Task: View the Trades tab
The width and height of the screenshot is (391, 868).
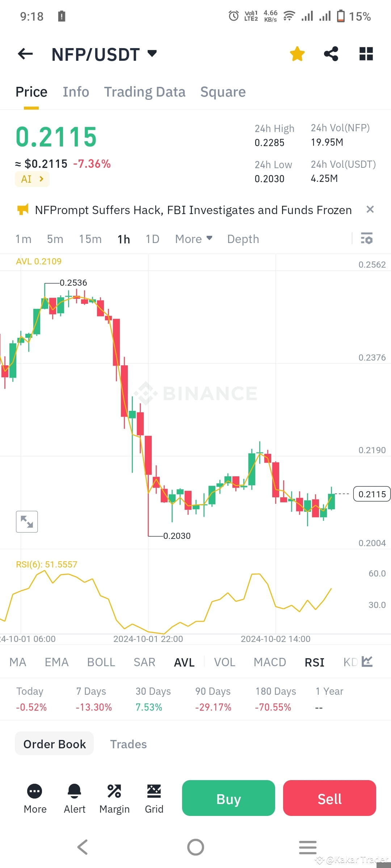Action: pos(128,744)
